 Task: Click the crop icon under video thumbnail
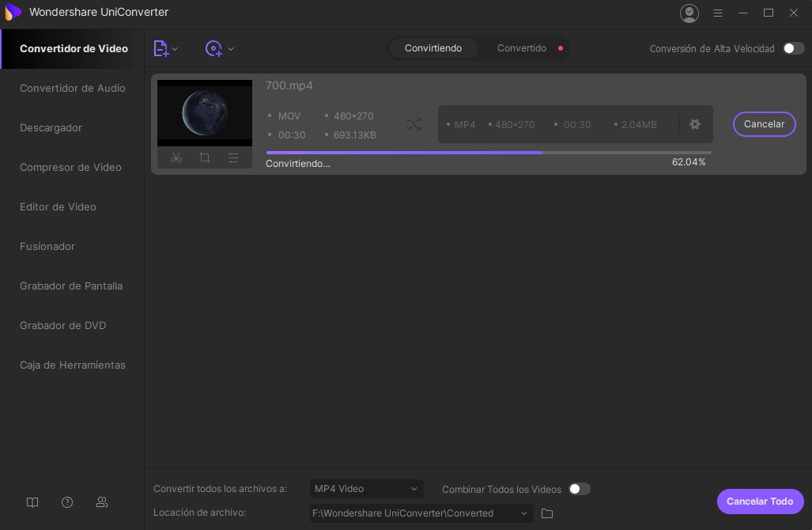(x=205, y=157)
